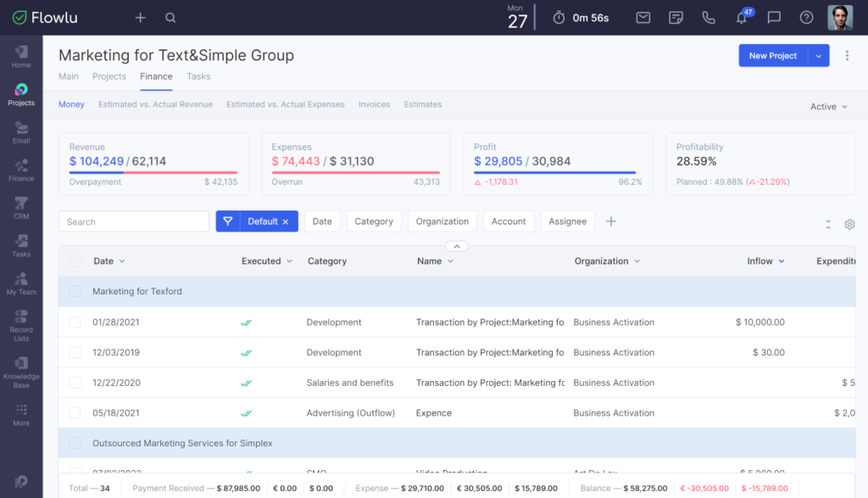Open the vertical three-dot options menu
Screen dimensions: 868x498
pos(847,55)
